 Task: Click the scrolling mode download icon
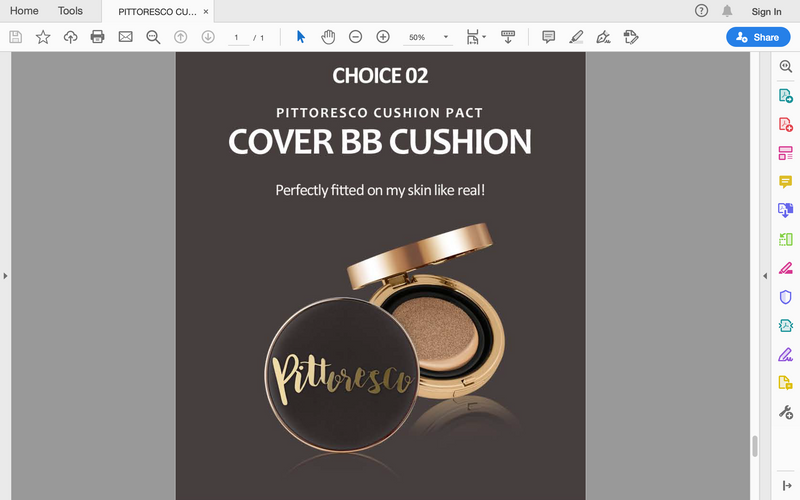point(508,37)
